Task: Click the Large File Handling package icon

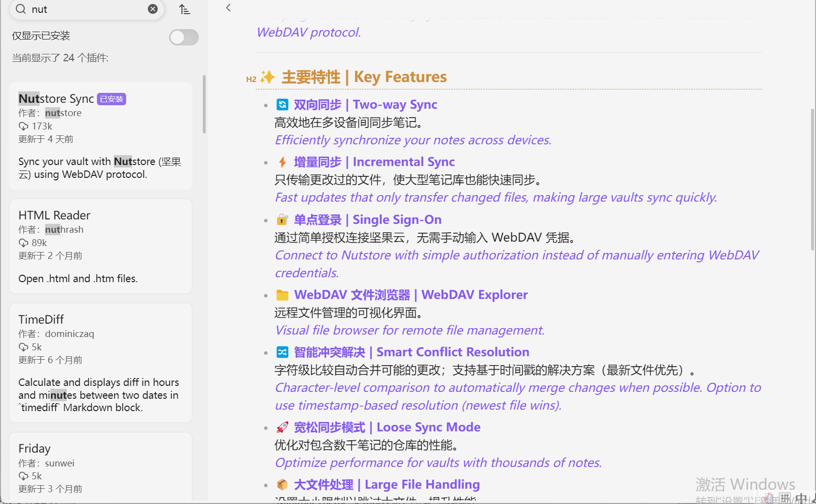Action: (282, 484)
